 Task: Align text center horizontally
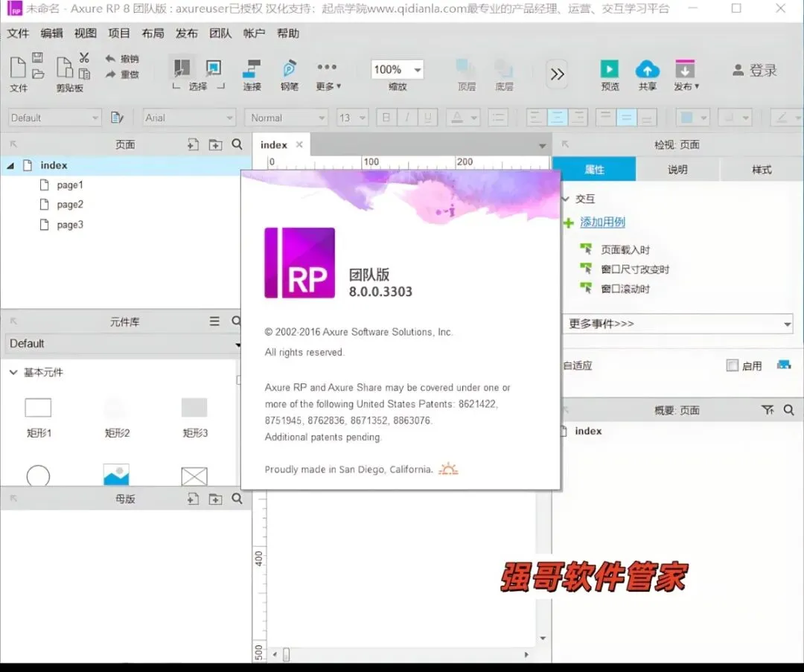click(557, 118)
